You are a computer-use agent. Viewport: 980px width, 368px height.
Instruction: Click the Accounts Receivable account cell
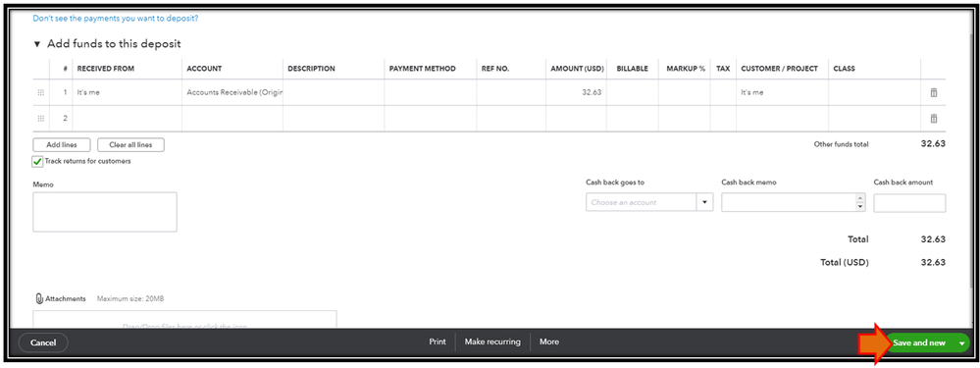point(232,92)
